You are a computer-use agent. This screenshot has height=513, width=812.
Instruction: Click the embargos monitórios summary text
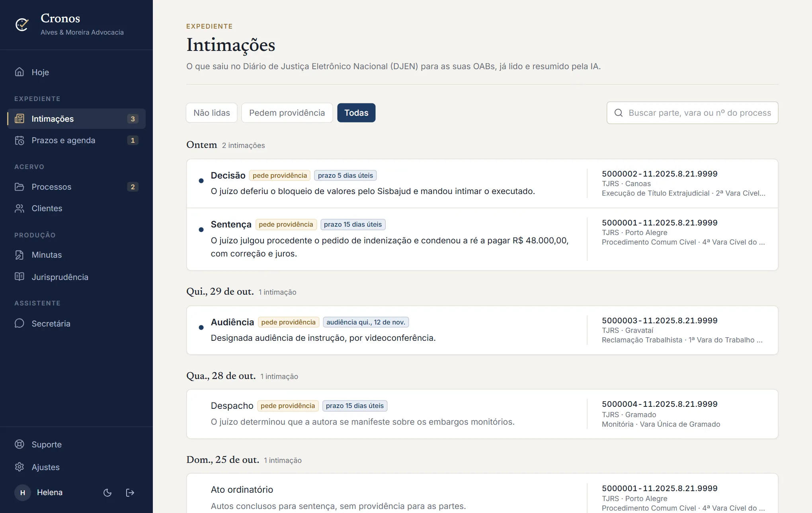[363, 422]
